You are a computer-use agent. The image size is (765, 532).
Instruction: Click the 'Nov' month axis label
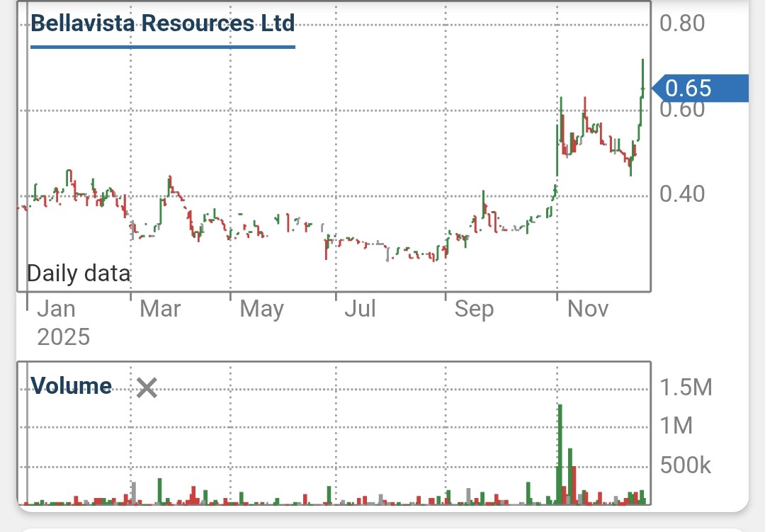[x=588, y=309]
